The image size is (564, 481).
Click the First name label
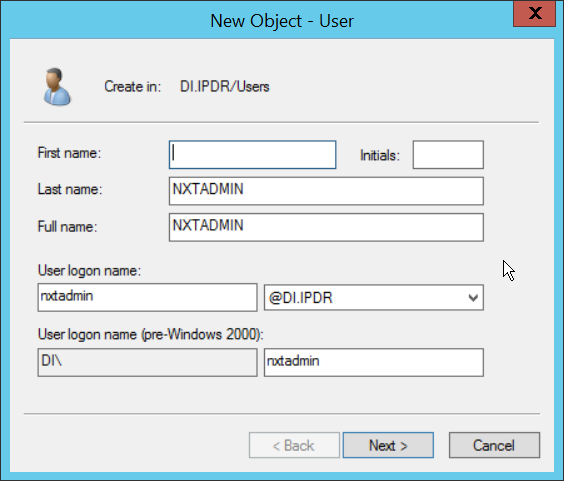pos(69,153)
